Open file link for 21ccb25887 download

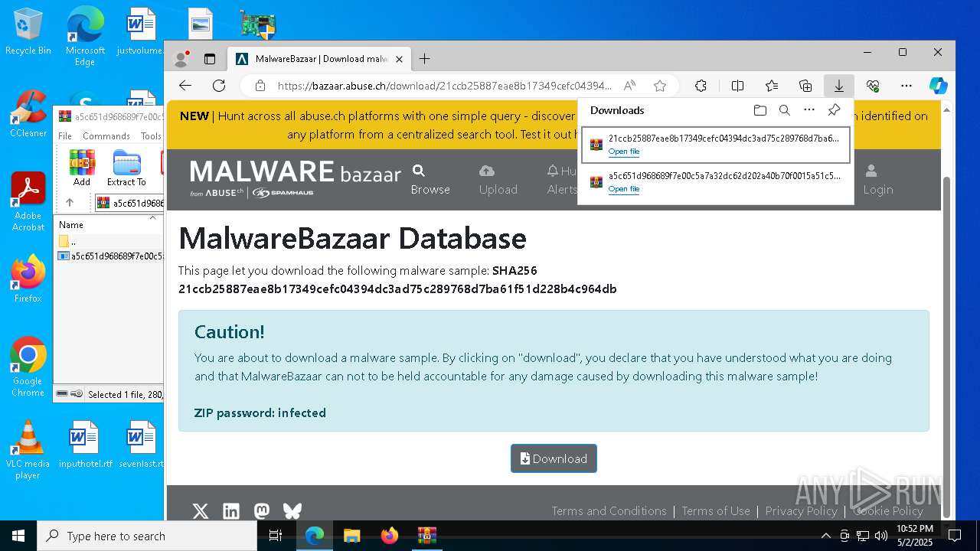point(624,152)
